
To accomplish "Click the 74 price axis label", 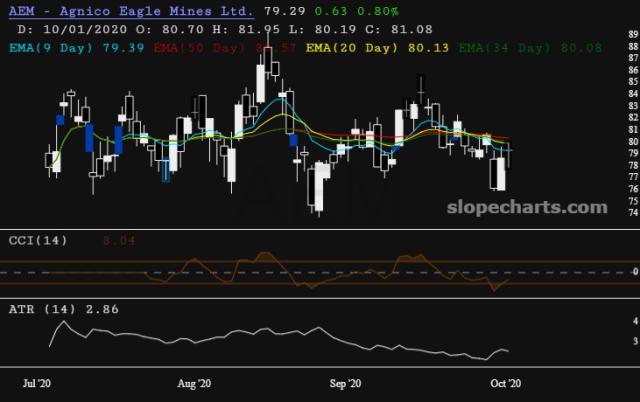I will 633,213.
